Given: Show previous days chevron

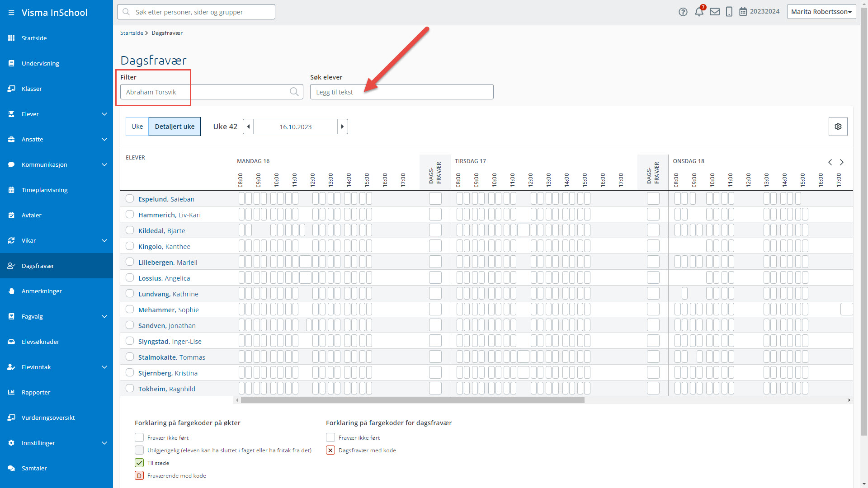Looking at the screenshot, I should [830, 162].
